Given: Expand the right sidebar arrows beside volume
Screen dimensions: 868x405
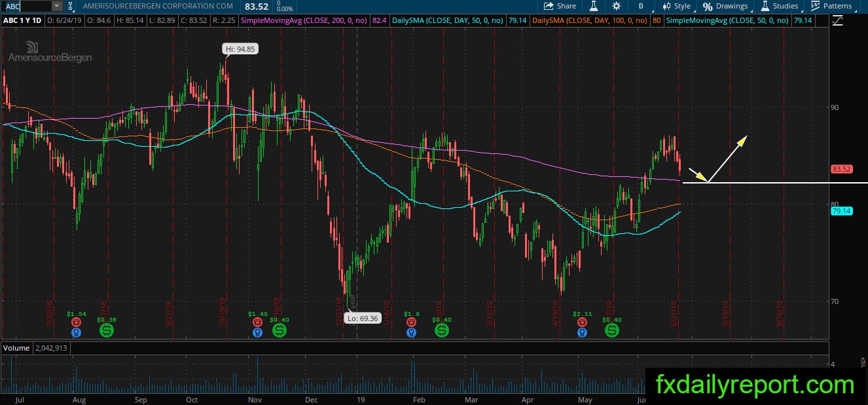Looking at the screenshot, I should 862,361.
